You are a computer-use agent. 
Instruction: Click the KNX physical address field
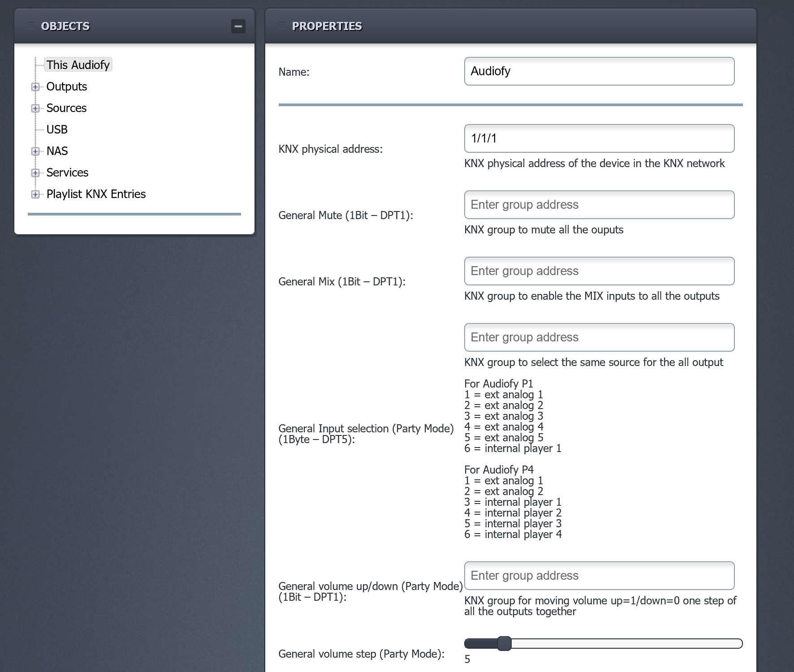[599, 138]
